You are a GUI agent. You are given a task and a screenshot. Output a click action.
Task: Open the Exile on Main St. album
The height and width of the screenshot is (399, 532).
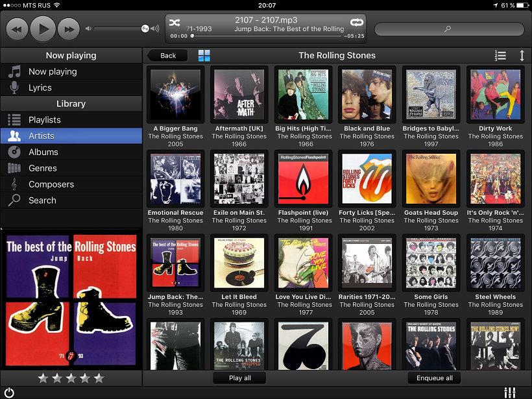tap(239, 179)
